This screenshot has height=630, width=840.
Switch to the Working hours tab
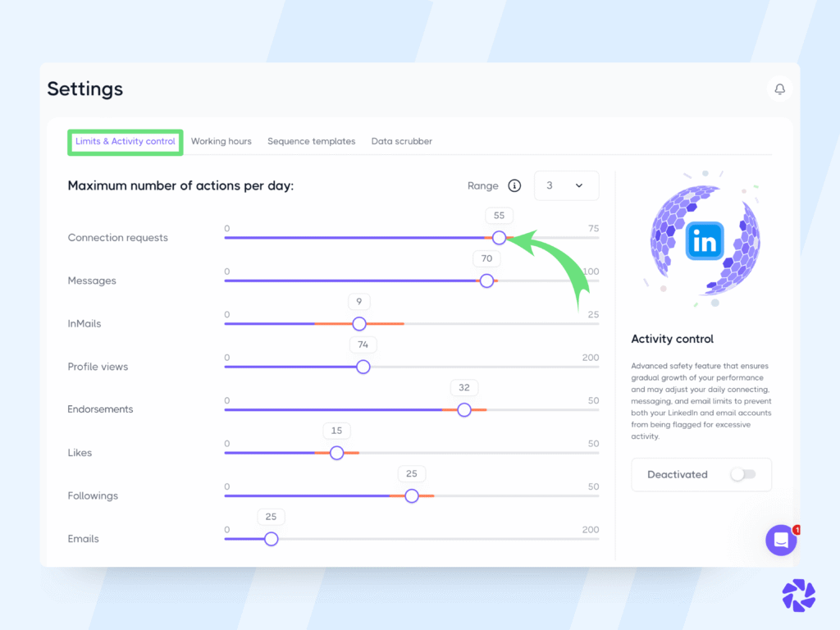coord(221,141)
